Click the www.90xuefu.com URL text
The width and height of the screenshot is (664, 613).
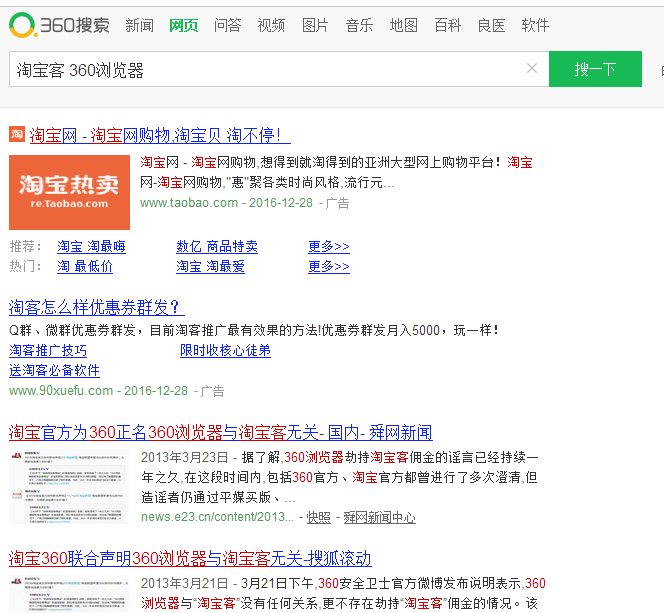pyautogui.click(x=61, y=390)
